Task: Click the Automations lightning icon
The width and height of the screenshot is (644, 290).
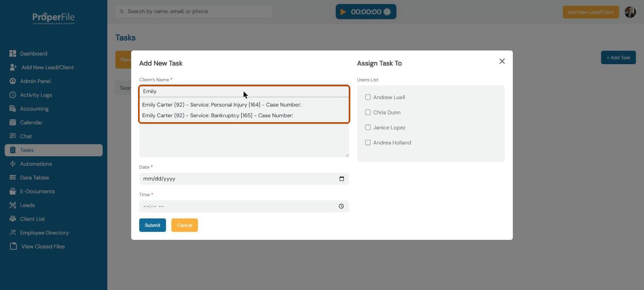Action: pyautogui.click(x=13, y=164)
